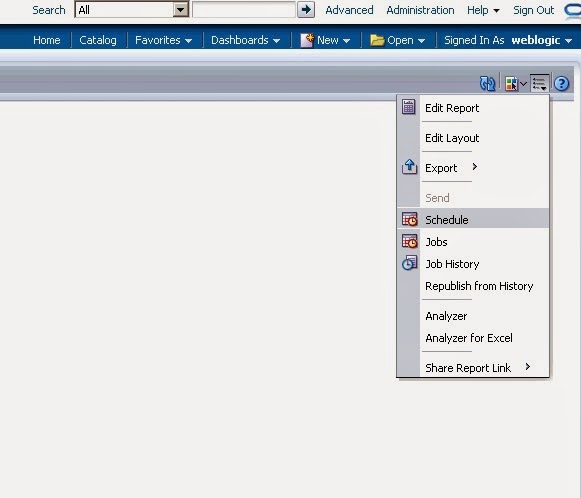Select Share Report Link entry

[468, 368]
